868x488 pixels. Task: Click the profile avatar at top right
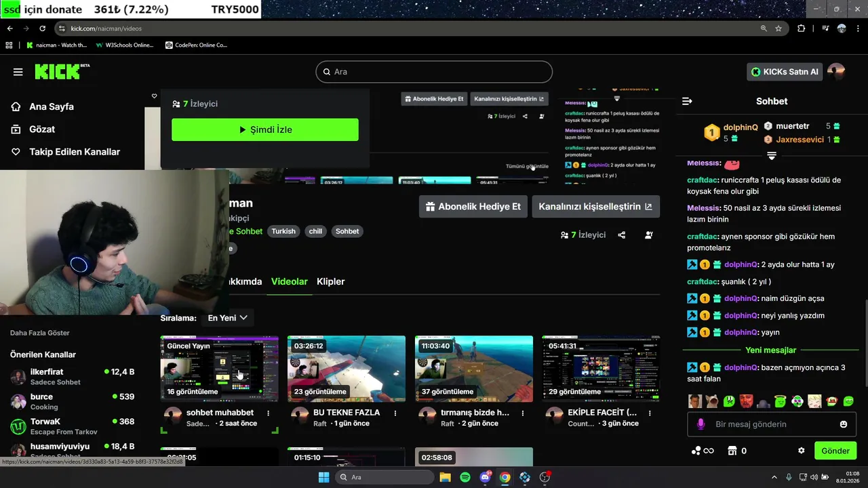(836, 72)
